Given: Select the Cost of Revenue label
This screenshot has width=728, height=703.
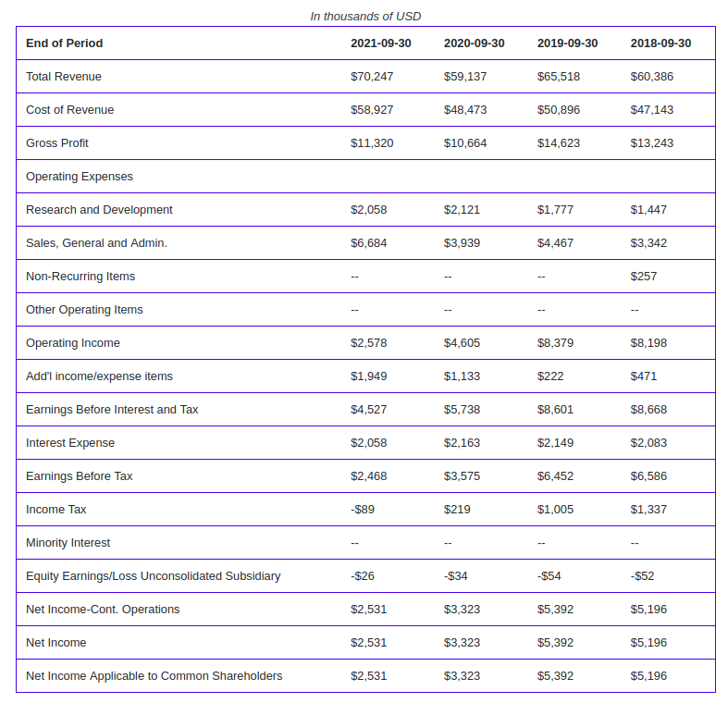Looking at the screenshot, I should coord(69,110).
